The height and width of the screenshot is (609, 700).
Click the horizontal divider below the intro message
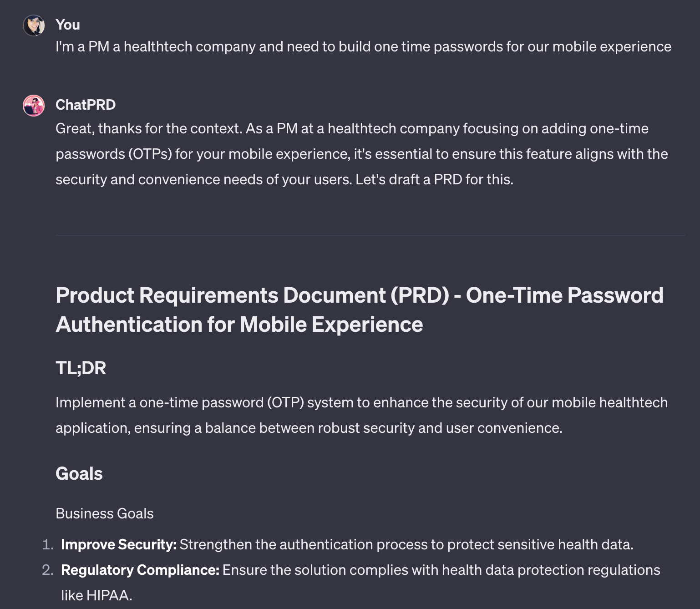click(x=370, y=235)
